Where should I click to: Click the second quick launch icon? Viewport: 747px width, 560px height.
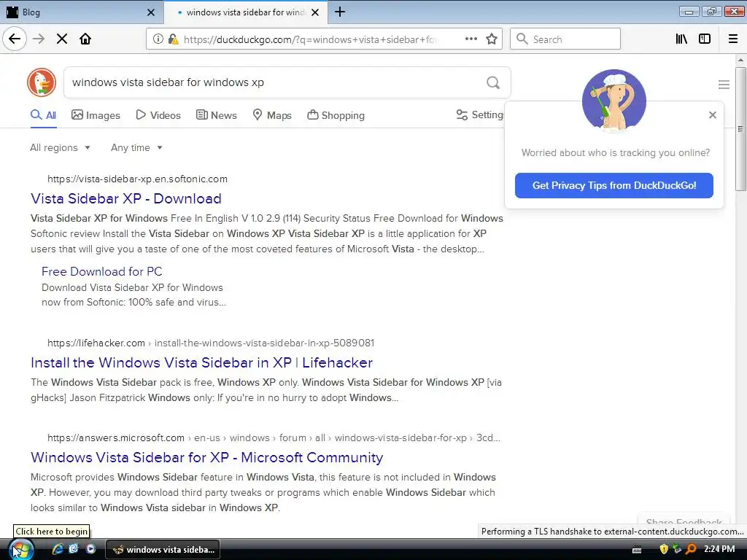tap(74, 549)
